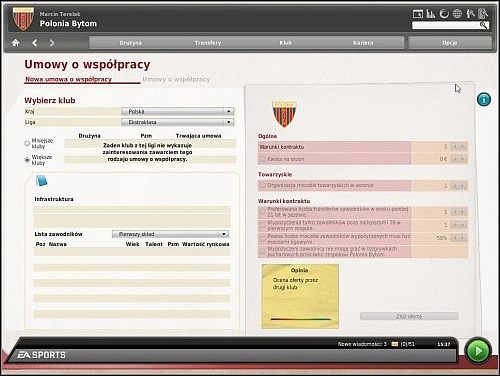Image resolution: width=500 pixels, height=376 pixels.
Task: Click the Polonia Bytom crest in header
Action: coord(23,19)
